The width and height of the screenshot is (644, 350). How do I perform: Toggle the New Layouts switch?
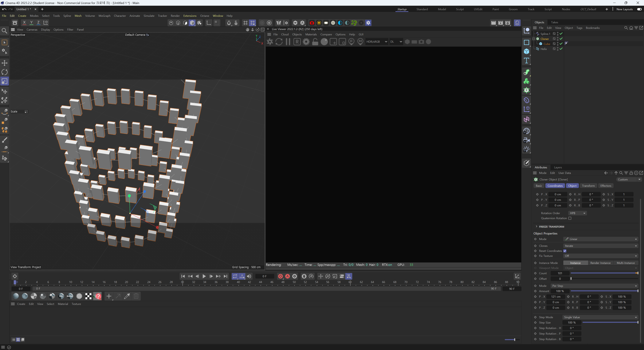tap(639, 9)
